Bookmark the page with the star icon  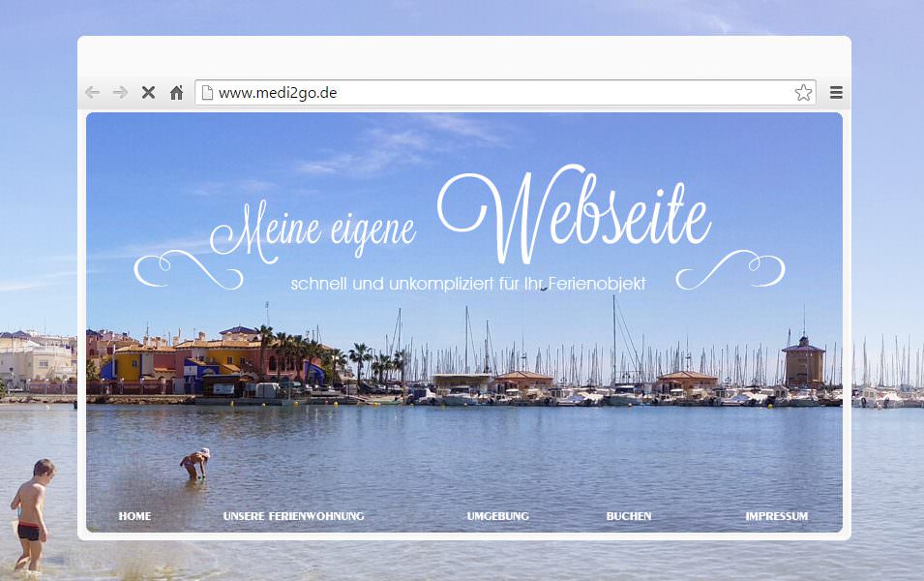(x=803, y=93)
